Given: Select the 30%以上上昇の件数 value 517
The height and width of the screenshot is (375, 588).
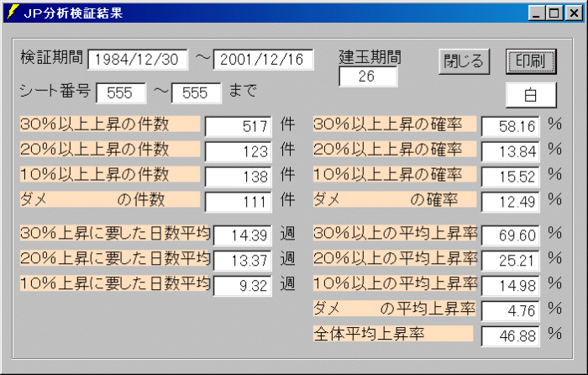Looking at the screenshot, I should coord(238,126).
